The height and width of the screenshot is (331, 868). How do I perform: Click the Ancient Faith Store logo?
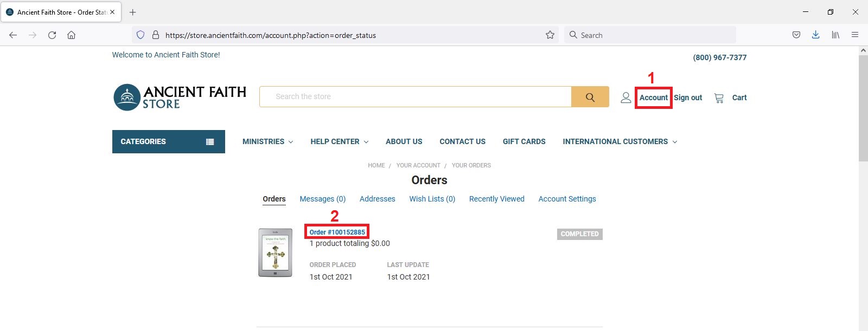[180, 98]
